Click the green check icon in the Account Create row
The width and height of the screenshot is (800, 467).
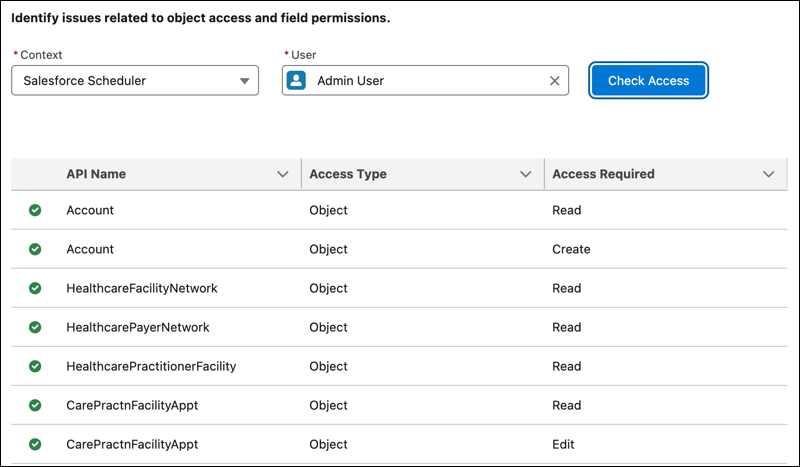tap(35, 249)
